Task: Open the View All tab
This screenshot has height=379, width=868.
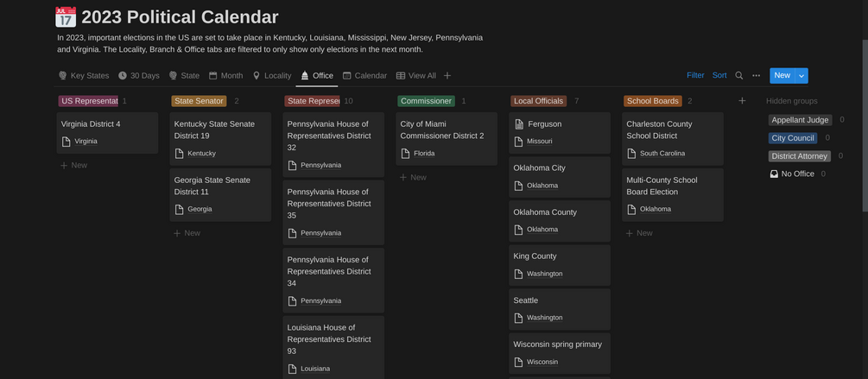Action: (415, 76)
